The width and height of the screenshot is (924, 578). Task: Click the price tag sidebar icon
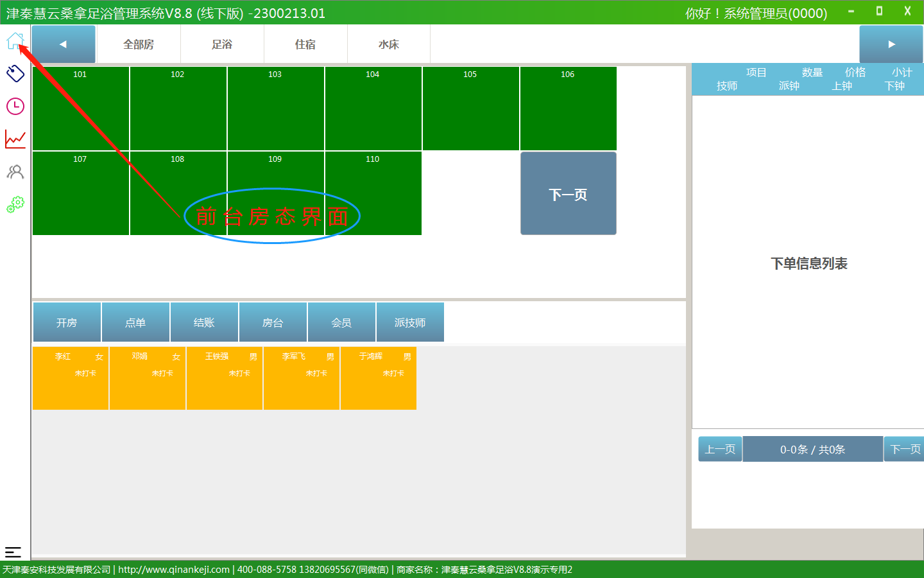(x=15, y=73)
